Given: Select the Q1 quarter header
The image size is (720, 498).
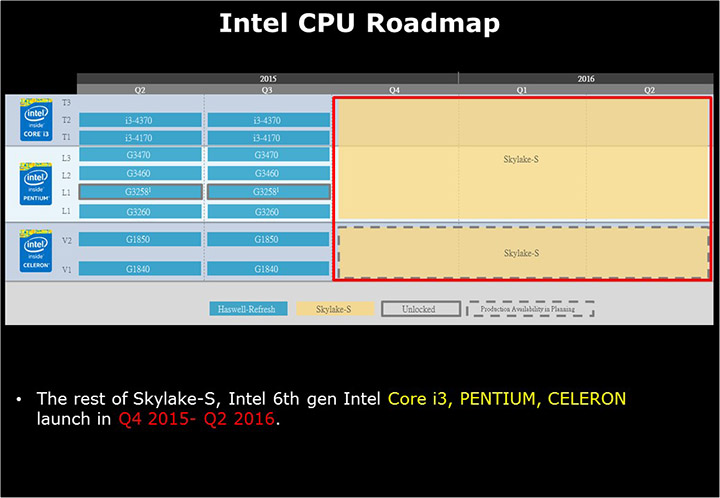Looking at the screenshot, I should 522,90.
